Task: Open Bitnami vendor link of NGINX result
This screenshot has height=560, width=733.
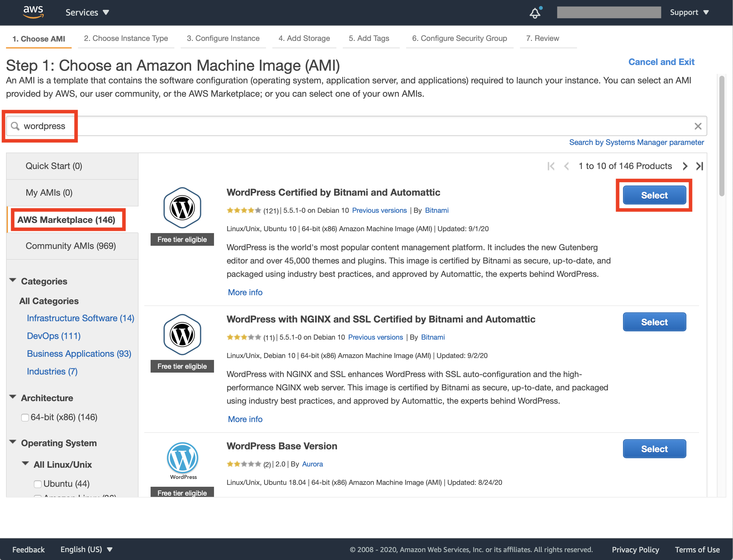Action: tap(433, 337)
